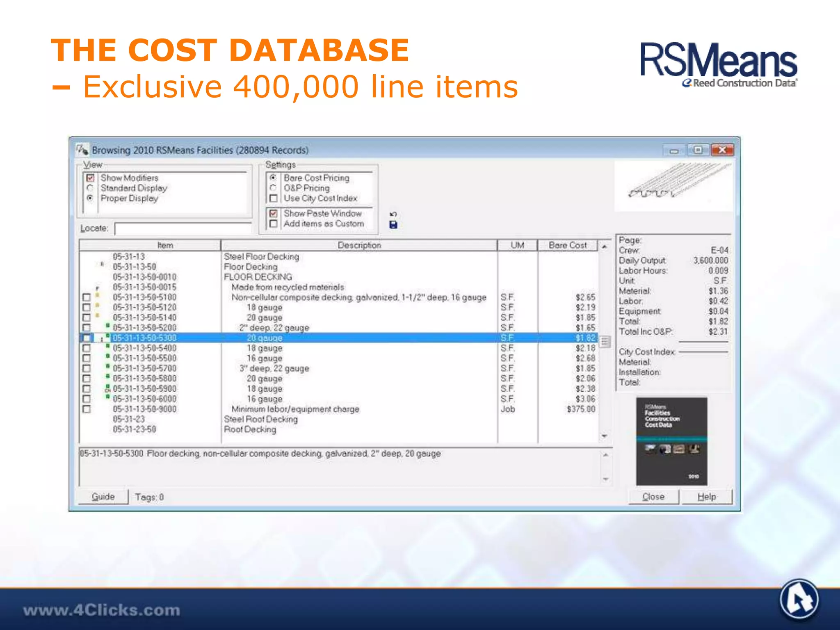840x630 pixels.
Task: Click the undo arrow icon beside Settings
Action: coord(393,215)
